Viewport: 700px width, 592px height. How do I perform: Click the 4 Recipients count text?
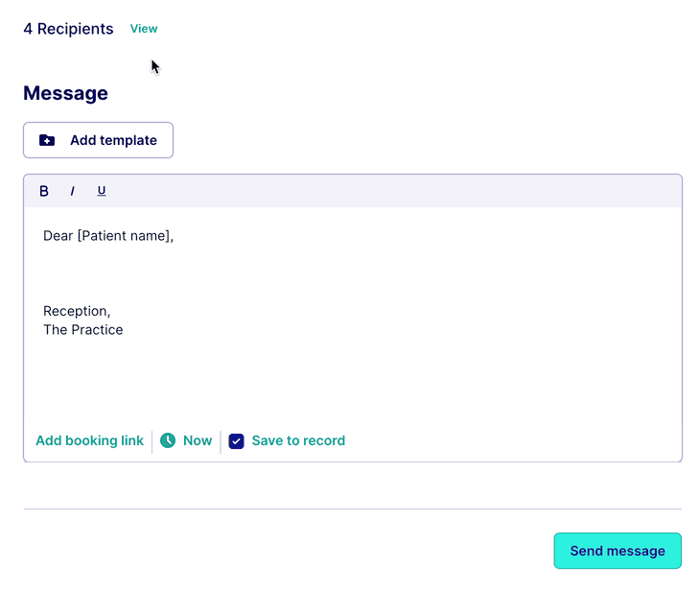tap(68, 29)
